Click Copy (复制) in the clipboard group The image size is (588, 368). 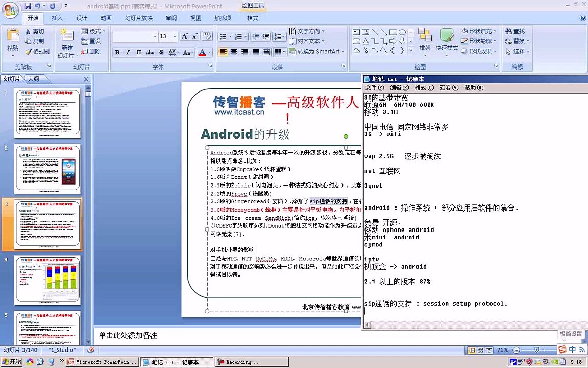pyautogui.click(x=34, y=41)
